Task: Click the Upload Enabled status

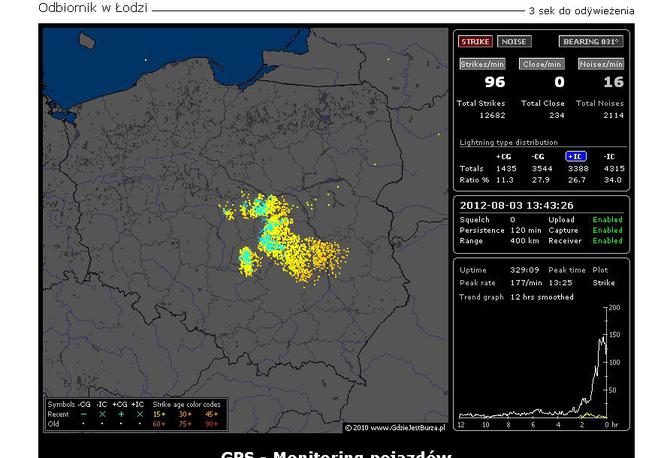Action: (607, 220)
